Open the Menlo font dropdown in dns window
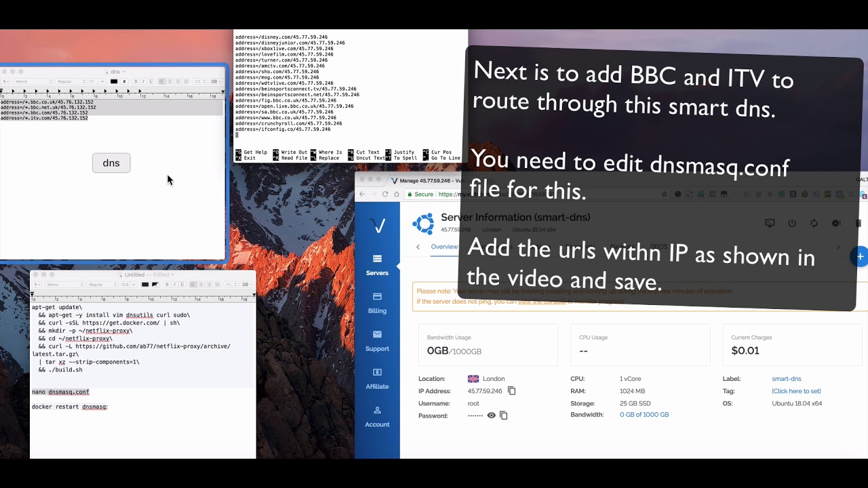The width and height of the screenshot is (868, 488). pyautogui.click(x=34, y=81)
